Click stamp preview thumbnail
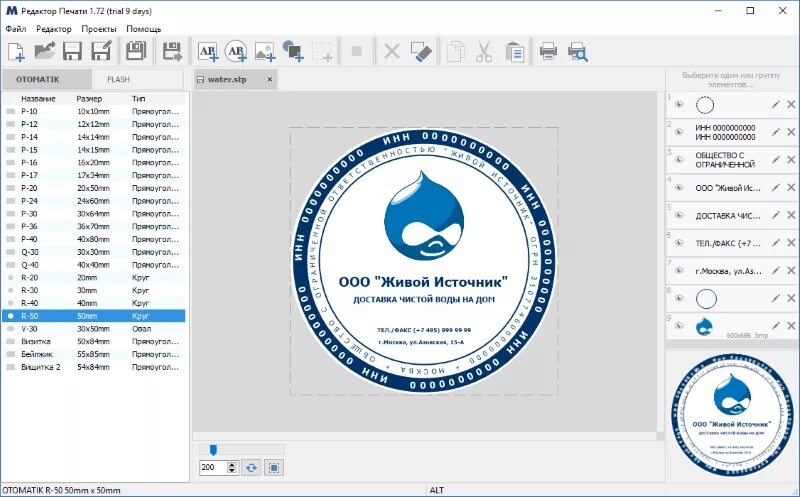Screen dimensions: 800x497 tap(732, 415)
